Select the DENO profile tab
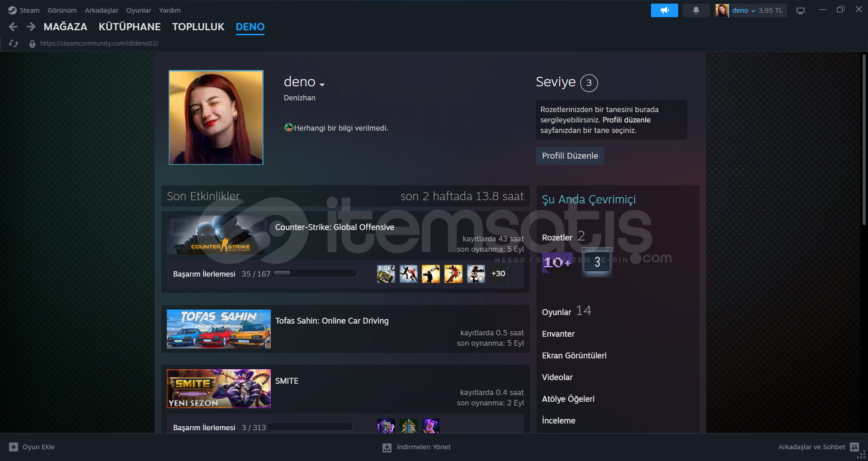 (250, 27)
